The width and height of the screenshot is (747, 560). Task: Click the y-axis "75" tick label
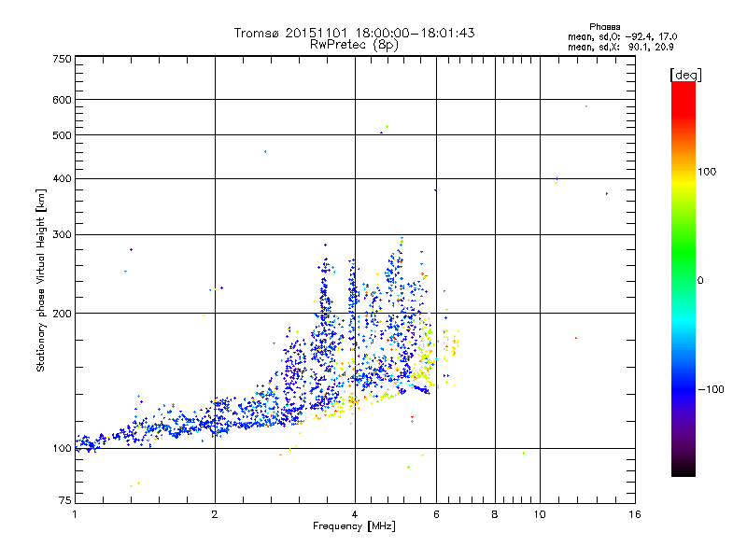pyautogui.click(x=65, y=500)
